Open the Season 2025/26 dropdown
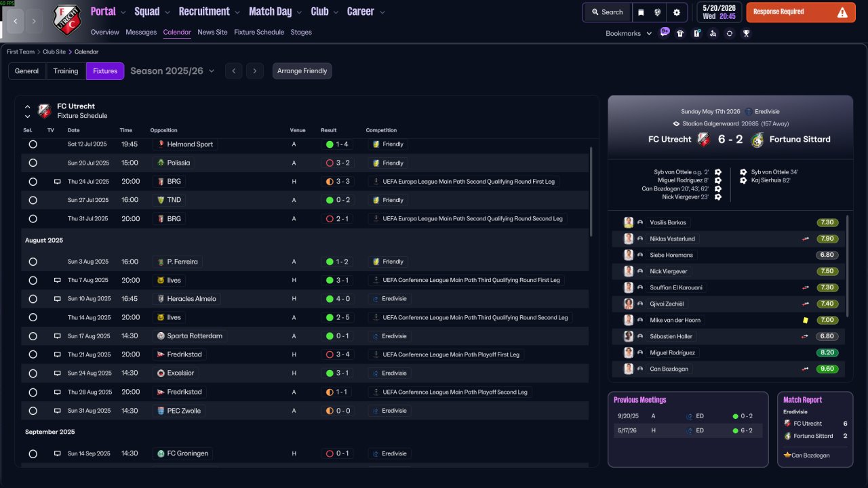Screen dimensions: 868x488 172,71
